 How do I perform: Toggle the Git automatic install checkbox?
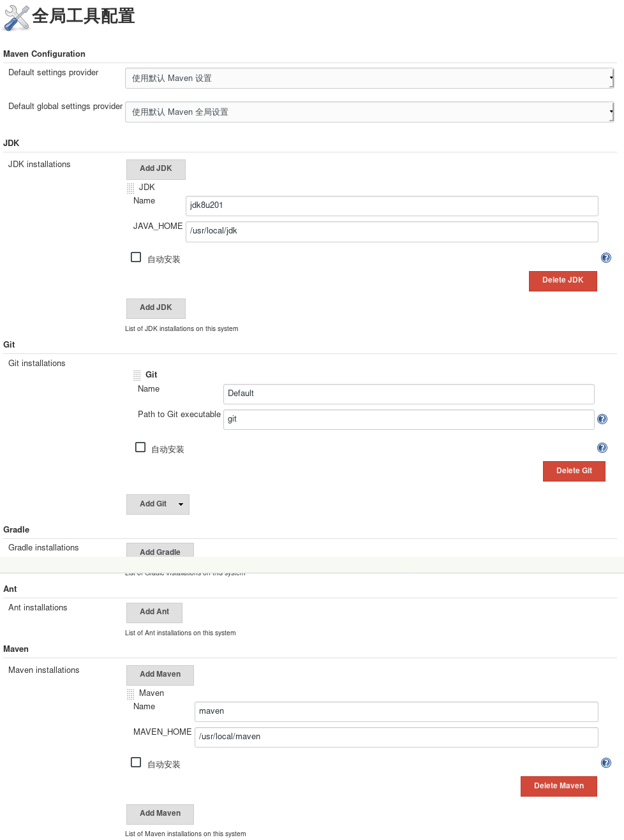click(x=140, y=447)
